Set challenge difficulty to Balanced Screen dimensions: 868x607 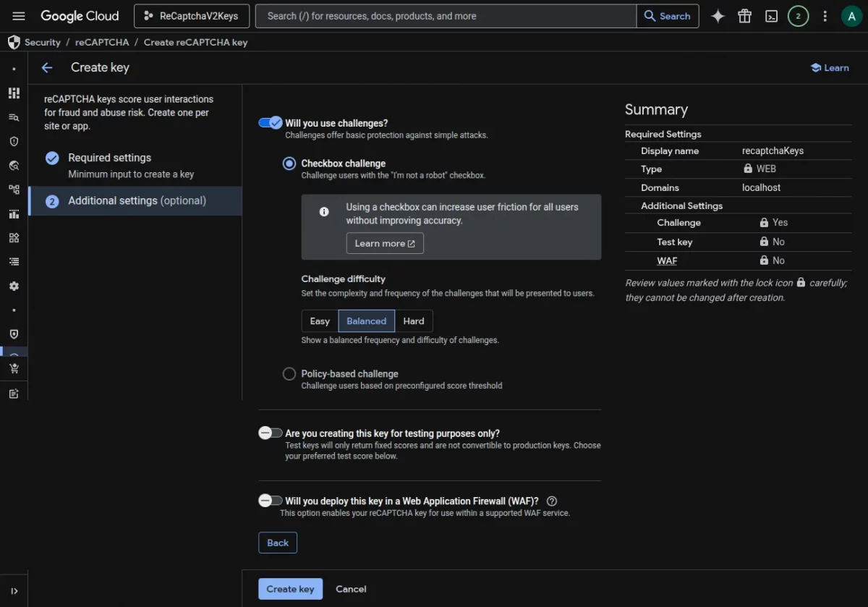click(x=367, y=321)
